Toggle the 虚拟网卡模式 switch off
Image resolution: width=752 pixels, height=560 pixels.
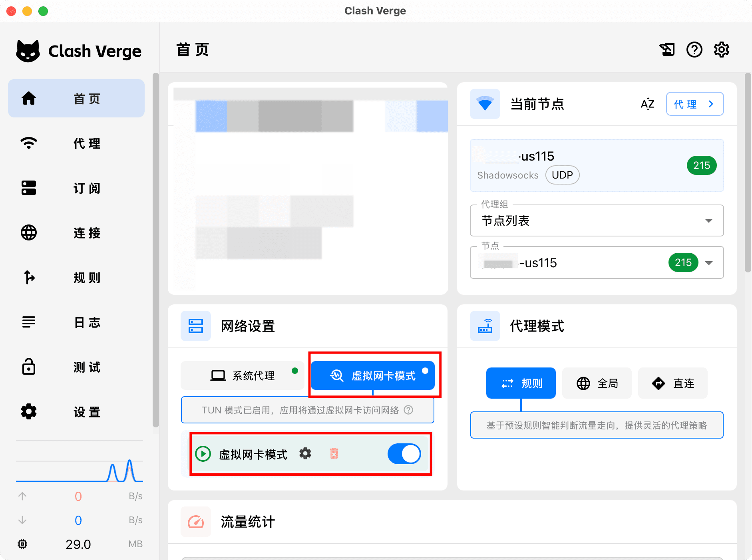(404, 454)
